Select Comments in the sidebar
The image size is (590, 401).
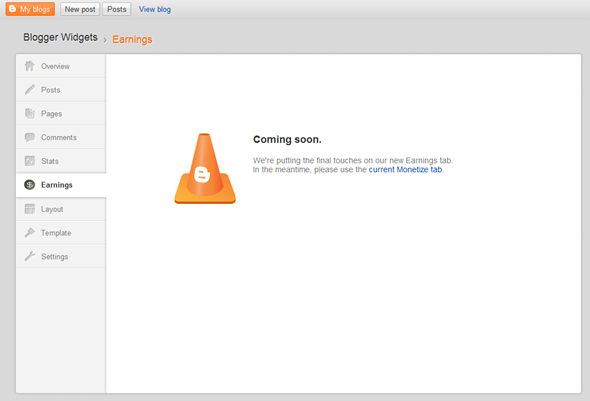(61, 137)
